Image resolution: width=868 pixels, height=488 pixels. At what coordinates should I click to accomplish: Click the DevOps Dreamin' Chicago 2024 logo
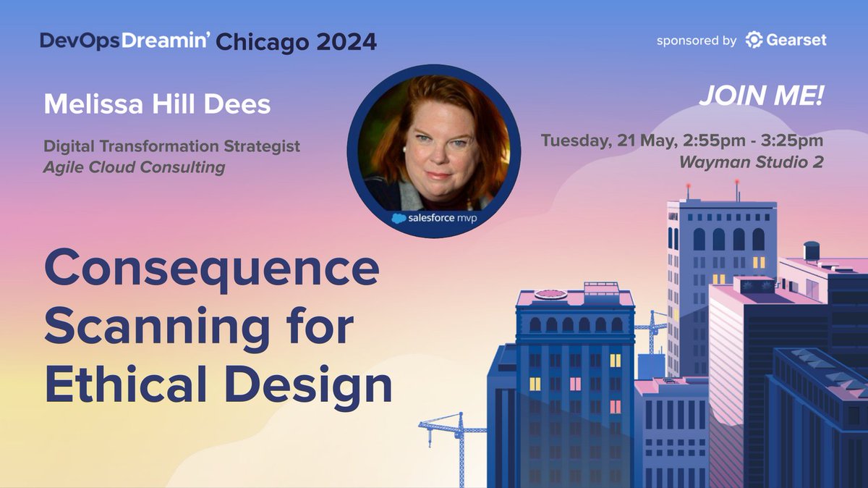pyautogui.click(x=208, y=42)
